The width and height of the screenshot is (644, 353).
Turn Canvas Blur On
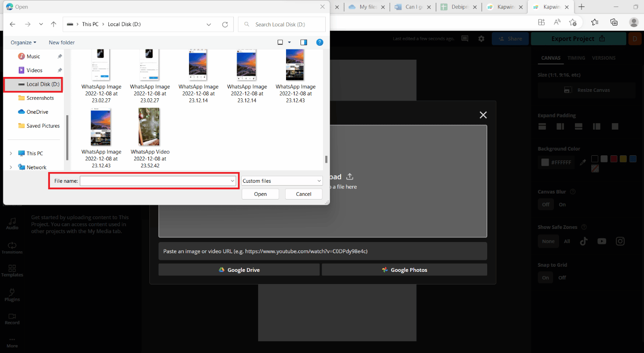562,204
